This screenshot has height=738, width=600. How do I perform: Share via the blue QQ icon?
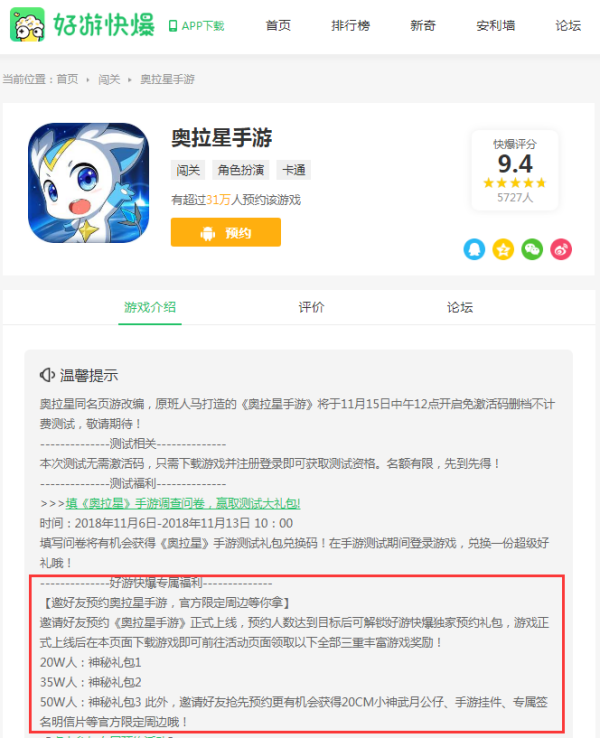[474, 249]
